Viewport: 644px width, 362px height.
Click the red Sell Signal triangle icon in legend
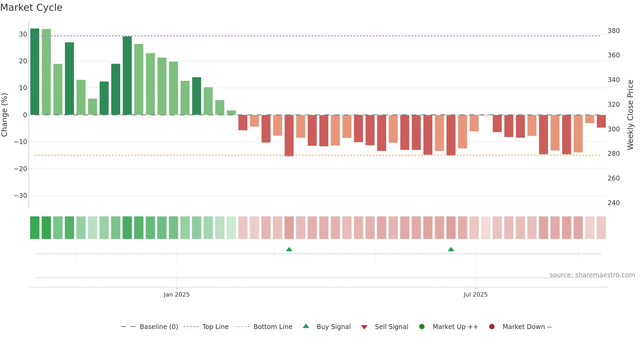pos(364,327)
